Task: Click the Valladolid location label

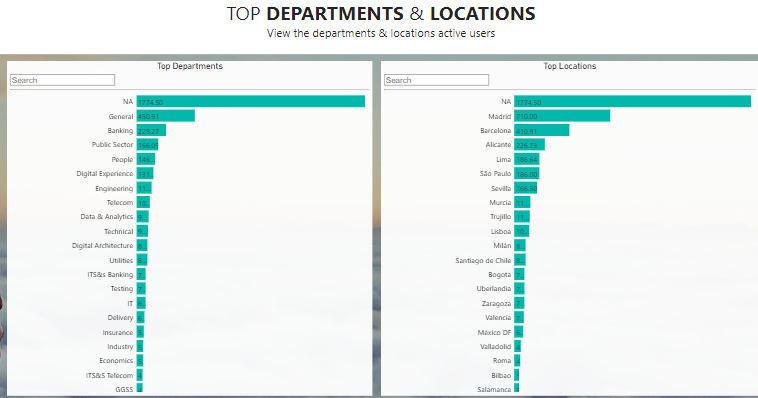Action: pyautogui.click(x=496, y=347)
